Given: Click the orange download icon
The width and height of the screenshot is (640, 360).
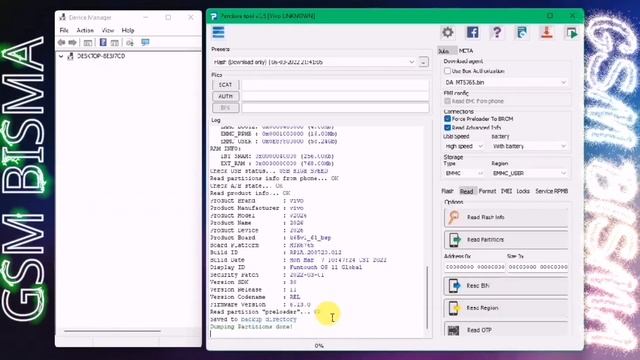Looking at the screenshot, I should pyautogui.click(x=547, y=32).
